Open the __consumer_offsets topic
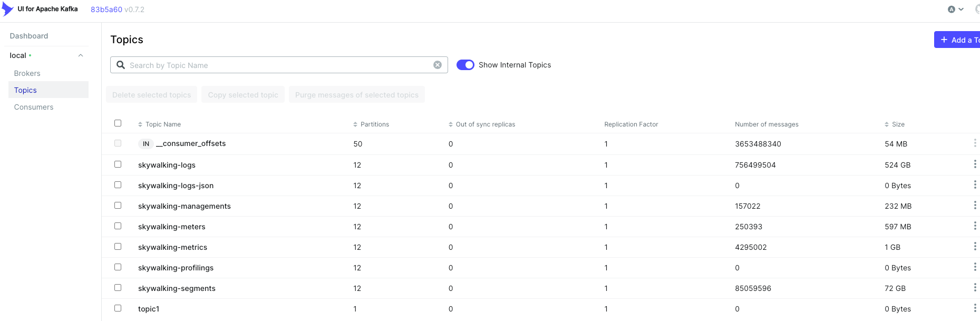The width and height of the screenshot is (980, 321). [x=191, y=144]
